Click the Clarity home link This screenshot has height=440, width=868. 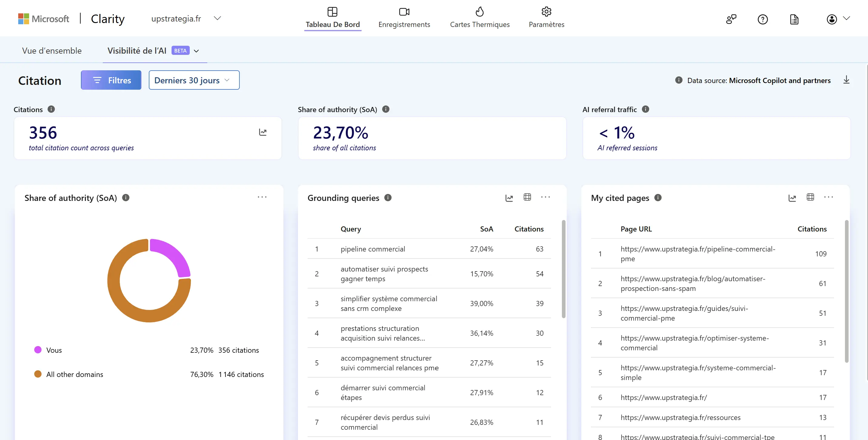coord(108,18)
